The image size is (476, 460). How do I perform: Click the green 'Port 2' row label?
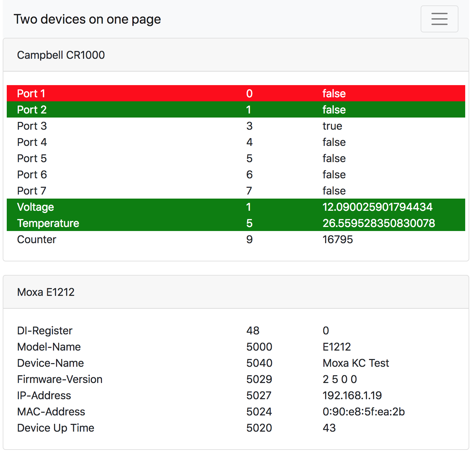[x=32, y=110]
